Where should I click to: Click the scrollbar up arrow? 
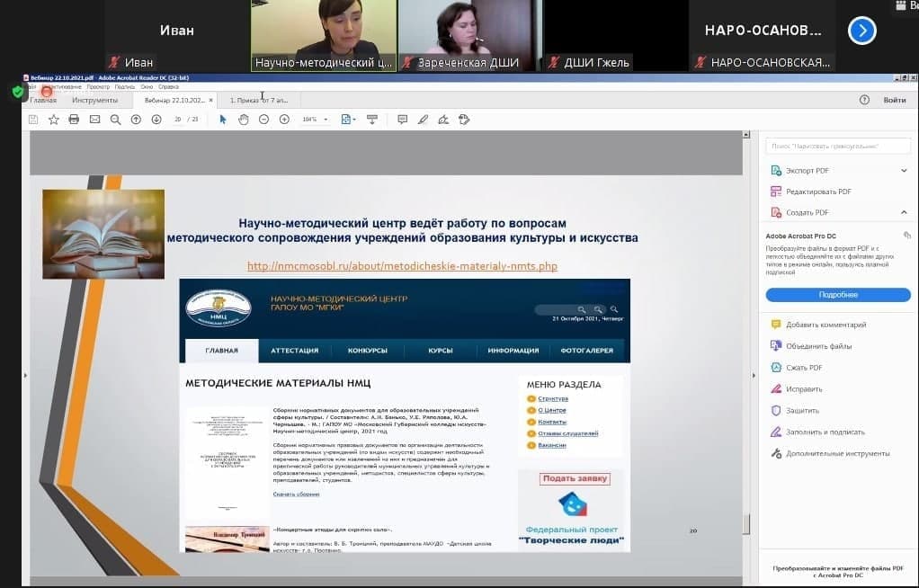pos(746,135)
